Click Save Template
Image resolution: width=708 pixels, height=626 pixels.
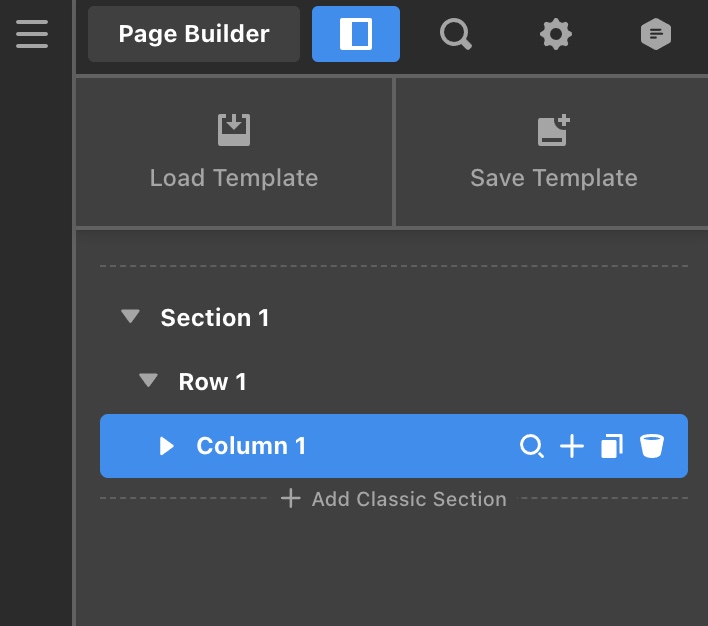click(x=553, y=153)
